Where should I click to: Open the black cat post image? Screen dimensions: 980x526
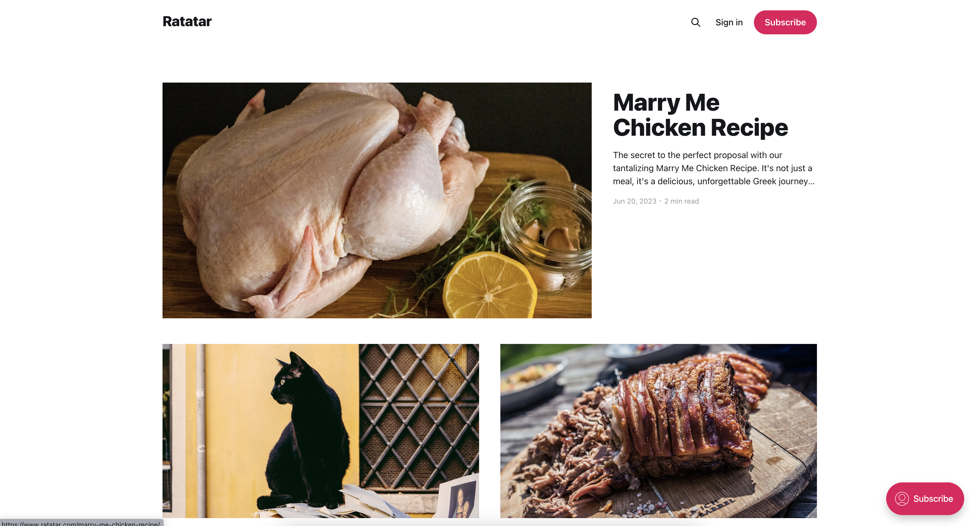click(320, 431)
